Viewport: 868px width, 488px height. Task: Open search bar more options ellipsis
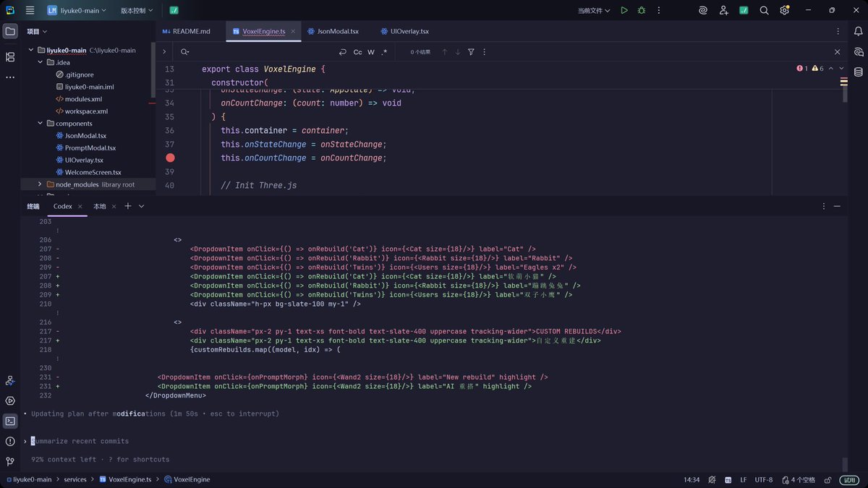point(483,52)
